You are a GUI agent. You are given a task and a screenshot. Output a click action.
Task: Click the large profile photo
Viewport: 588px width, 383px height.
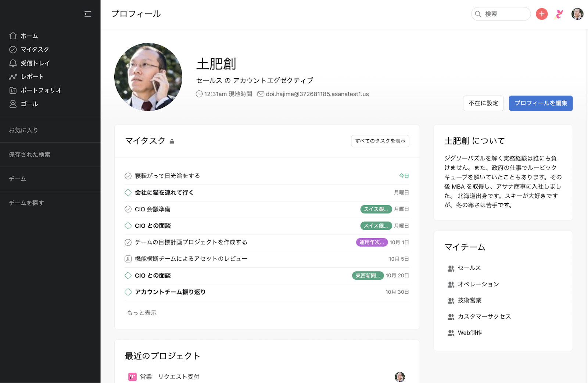pos(148,77)
